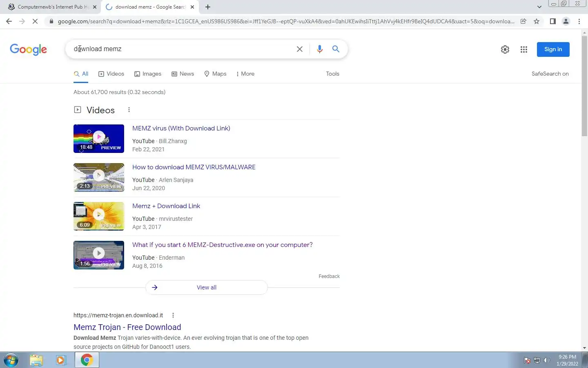Open a new browser tab

coord(208,7)
